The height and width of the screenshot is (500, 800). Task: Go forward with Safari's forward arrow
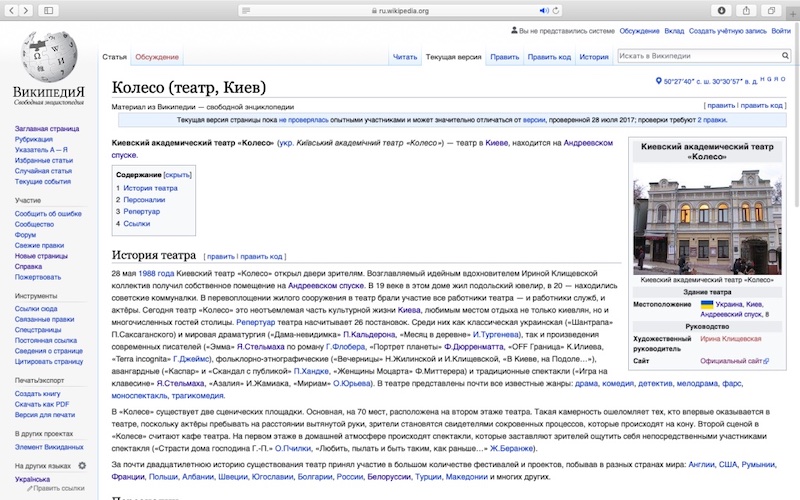[26, 10]
